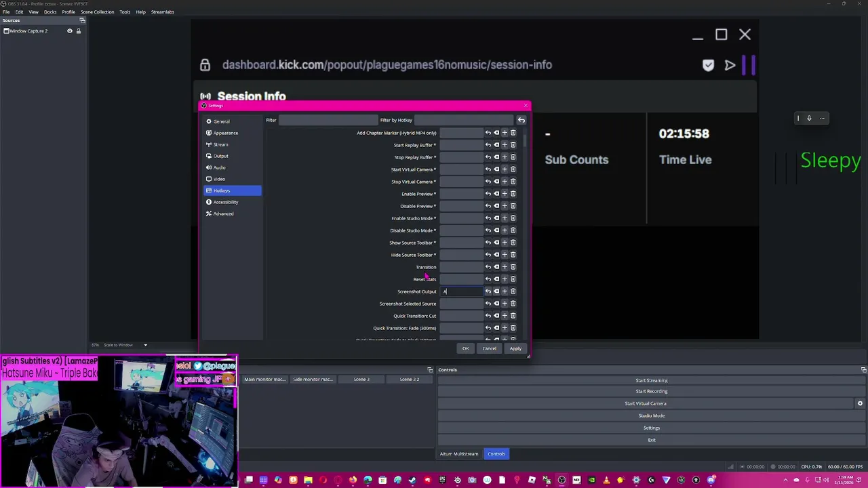Clear the Hide Source Toolbar hotkey
Viewport: 868px width, 488px height.
496,255
